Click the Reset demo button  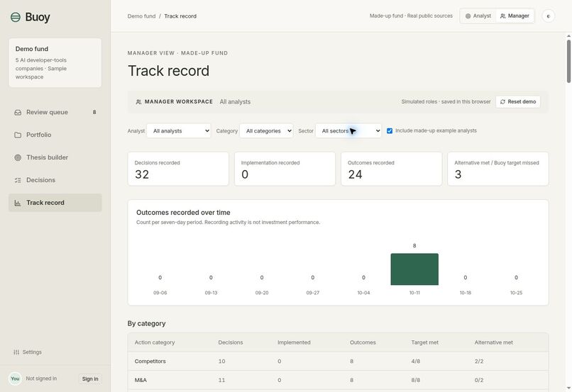[517, 101]
